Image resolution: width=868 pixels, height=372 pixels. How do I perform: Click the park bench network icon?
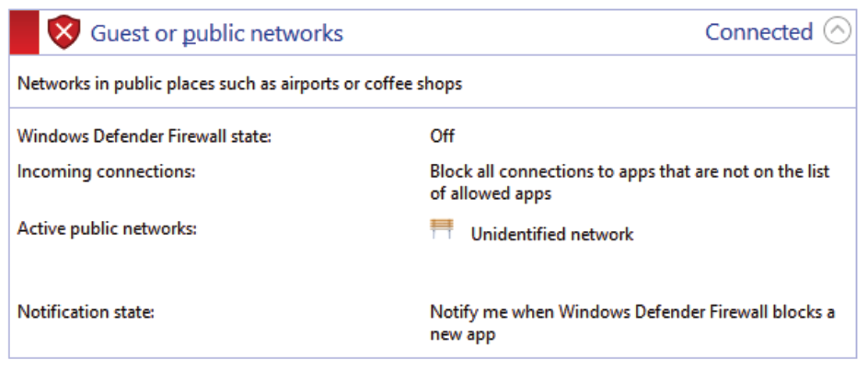442,230
